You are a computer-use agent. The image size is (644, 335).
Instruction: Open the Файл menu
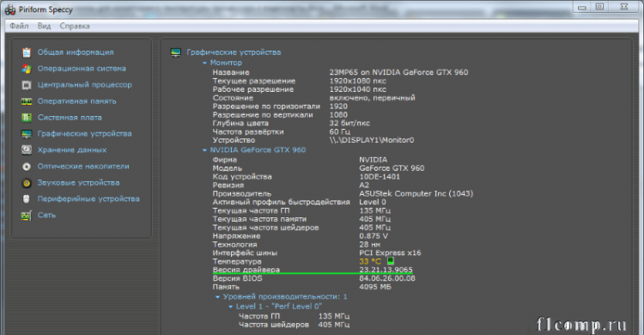pos(19,26)
